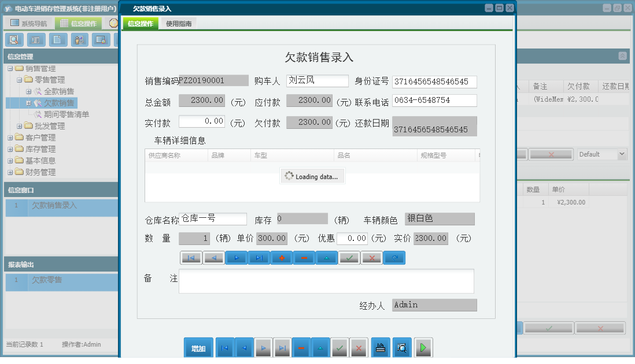Screen dimensions: 635x364
Task: Click the green run arrow icon at bottom right
Action: click(x=423, y=347)
